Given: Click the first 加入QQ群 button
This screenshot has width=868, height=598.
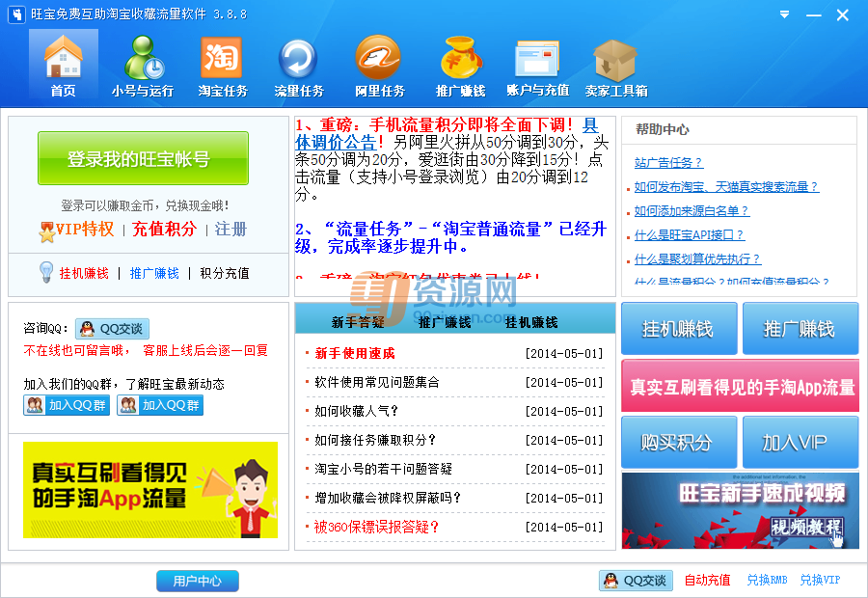Looking at the screenshot, I should pos(67,405).
